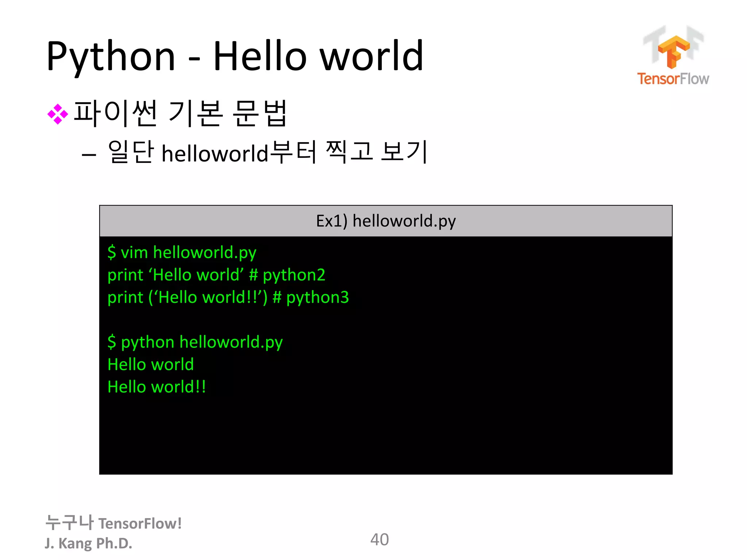
Task: Click slide page number 40
Action: [x=379, y=540]
